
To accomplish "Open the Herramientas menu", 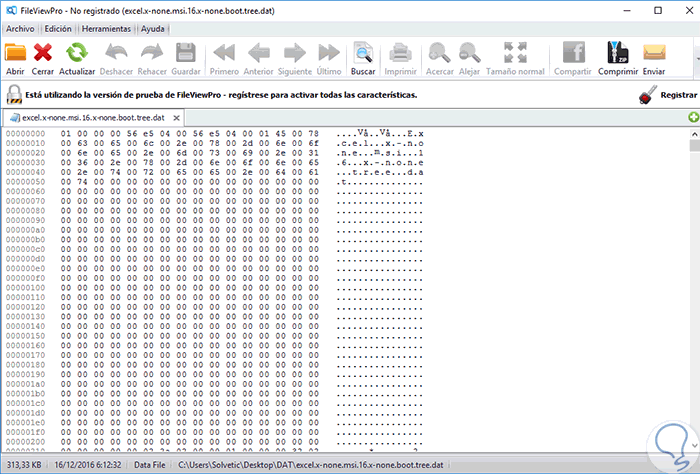I will pos(106,29).
